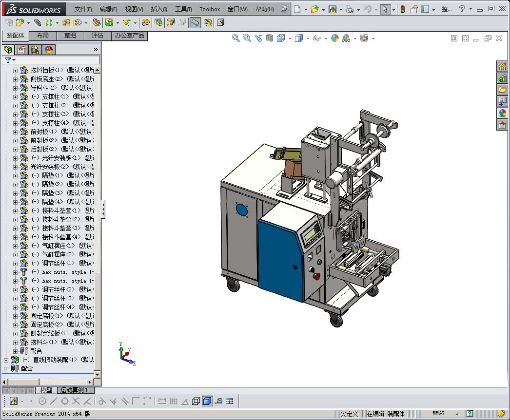Viewport: 510px width, 420px height.
Task: Click the Show Hidden Components icon
Action: 96,22
